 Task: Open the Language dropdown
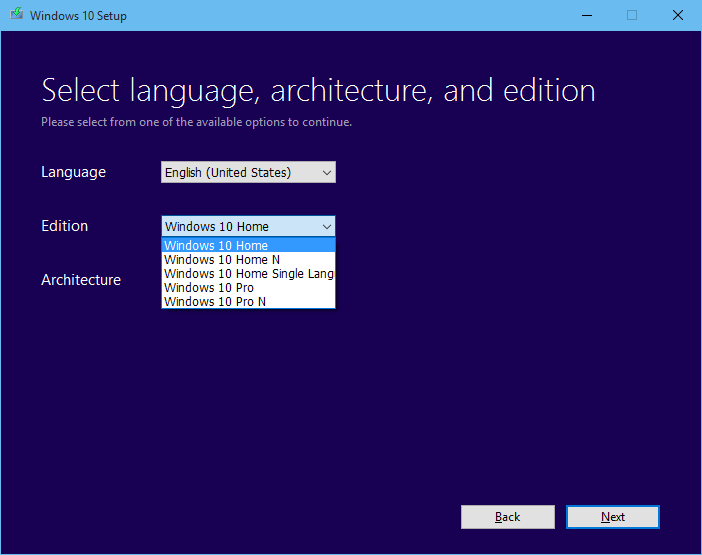pos(248,172)
